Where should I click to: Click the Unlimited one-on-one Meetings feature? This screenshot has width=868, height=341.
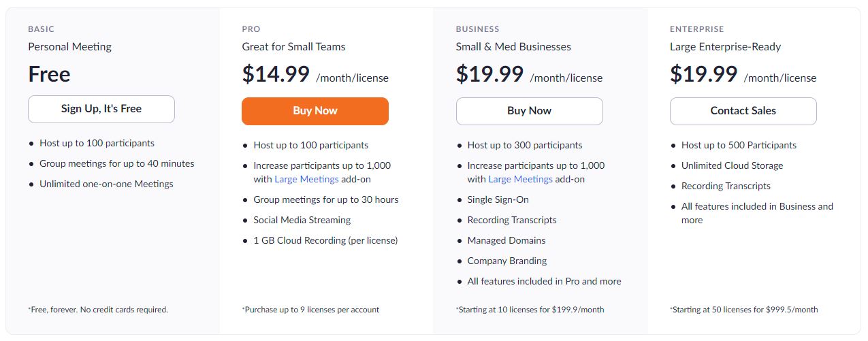106,184
